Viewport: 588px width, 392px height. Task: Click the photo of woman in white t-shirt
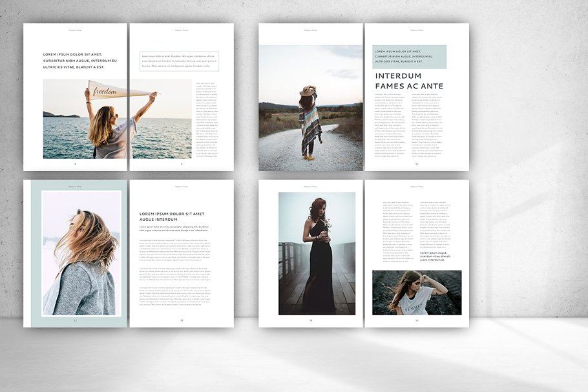click(x=416, y=291)
